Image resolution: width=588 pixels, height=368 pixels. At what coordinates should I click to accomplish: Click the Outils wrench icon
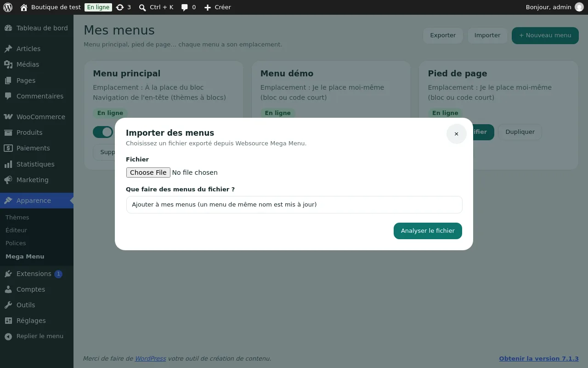pos(8,305)
